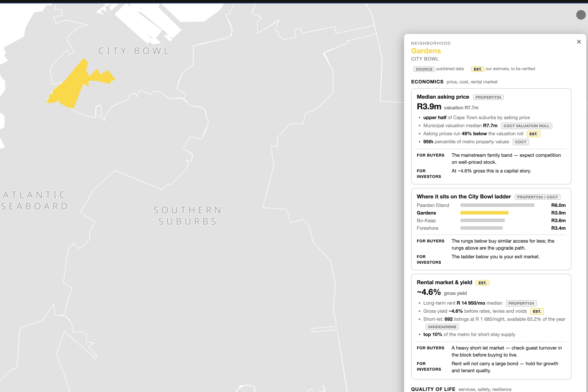Click the ECONOMICS section heading
The width and height of the screenshot is (588, 392).
427,82
